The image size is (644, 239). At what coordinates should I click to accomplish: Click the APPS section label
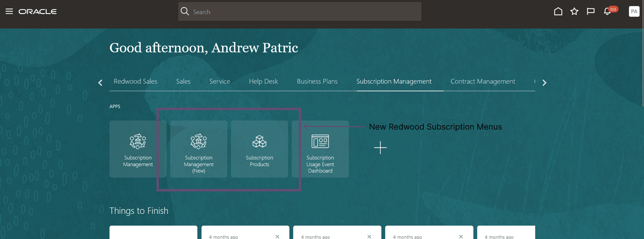pyautogui.click(x=115, y=106)
